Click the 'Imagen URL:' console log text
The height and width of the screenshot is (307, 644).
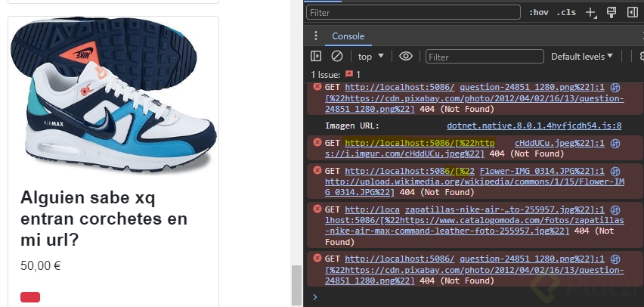352,126
